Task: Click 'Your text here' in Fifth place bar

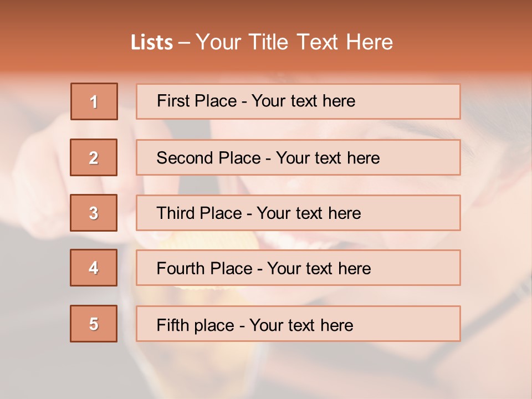Action: (301, 325)
